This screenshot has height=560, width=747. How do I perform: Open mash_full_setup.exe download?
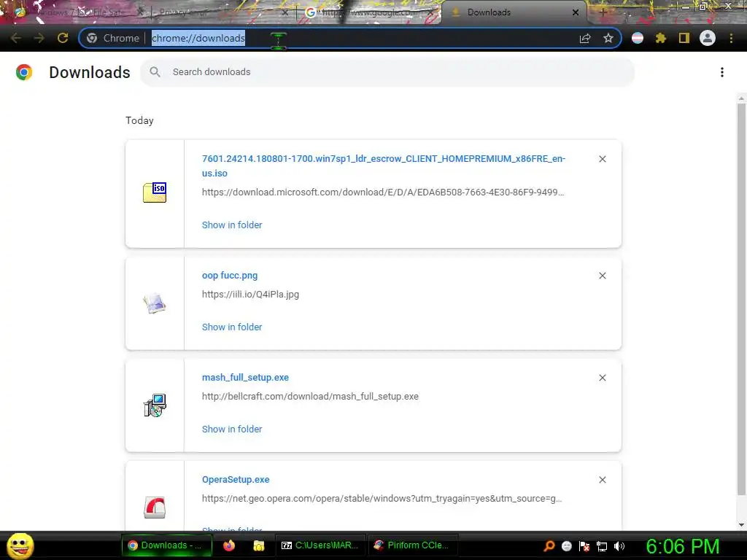click(x=245, y=378)
